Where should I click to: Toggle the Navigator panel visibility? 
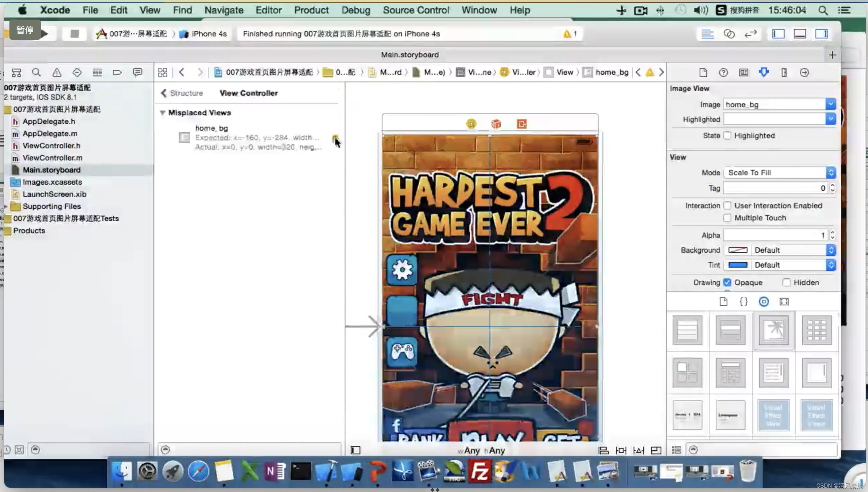coord(778,34)
